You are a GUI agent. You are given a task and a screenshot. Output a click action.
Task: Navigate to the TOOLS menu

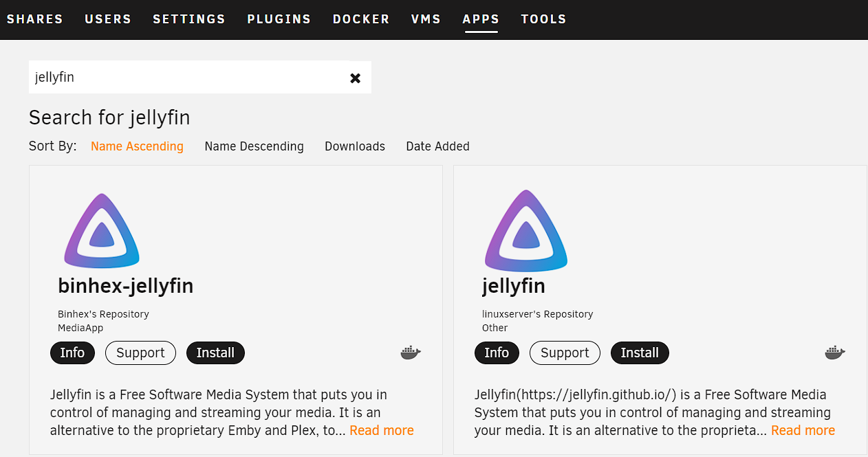tap(543, 19)
